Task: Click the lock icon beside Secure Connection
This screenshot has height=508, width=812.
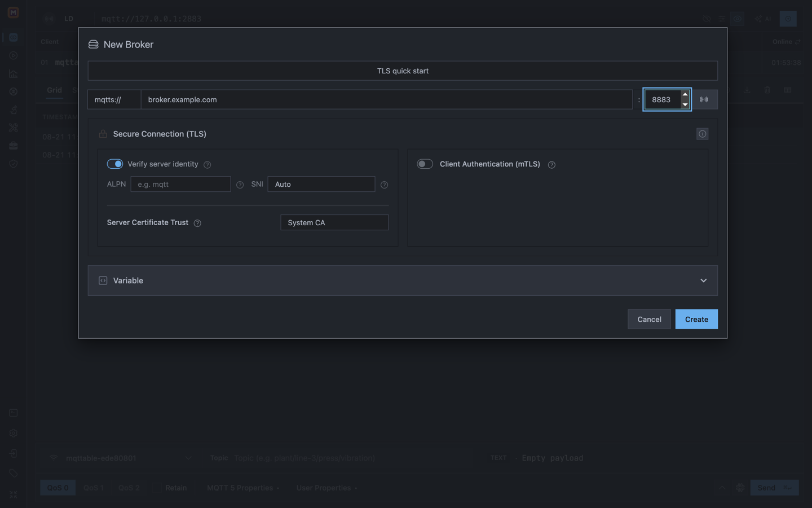Action: click(x=103, y=134)
